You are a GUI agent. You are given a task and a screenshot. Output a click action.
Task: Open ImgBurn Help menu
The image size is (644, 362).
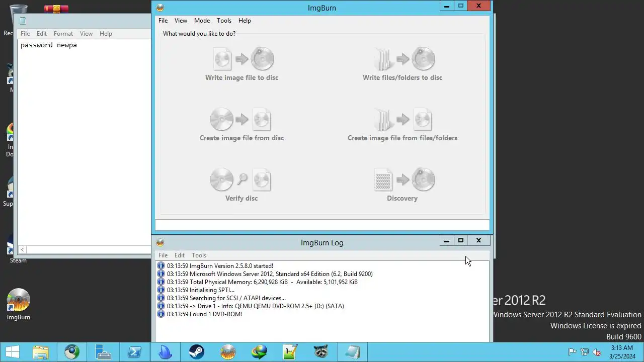click(x=245, y=21)
